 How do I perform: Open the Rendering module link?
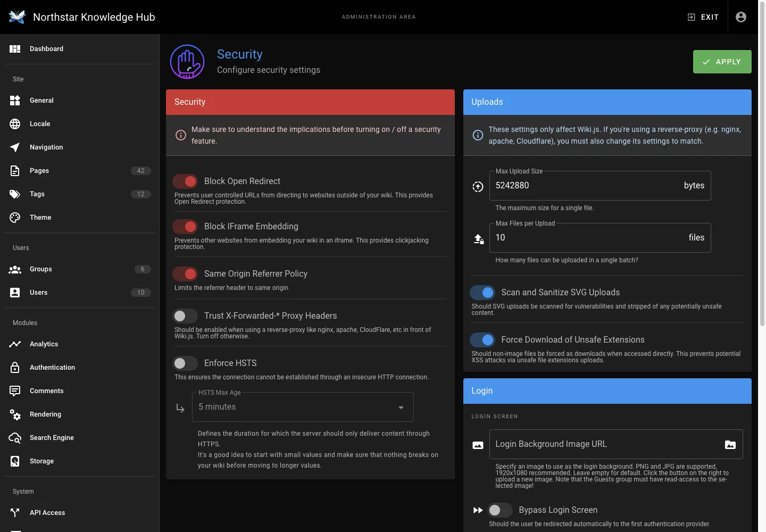[x=80, y=414]
